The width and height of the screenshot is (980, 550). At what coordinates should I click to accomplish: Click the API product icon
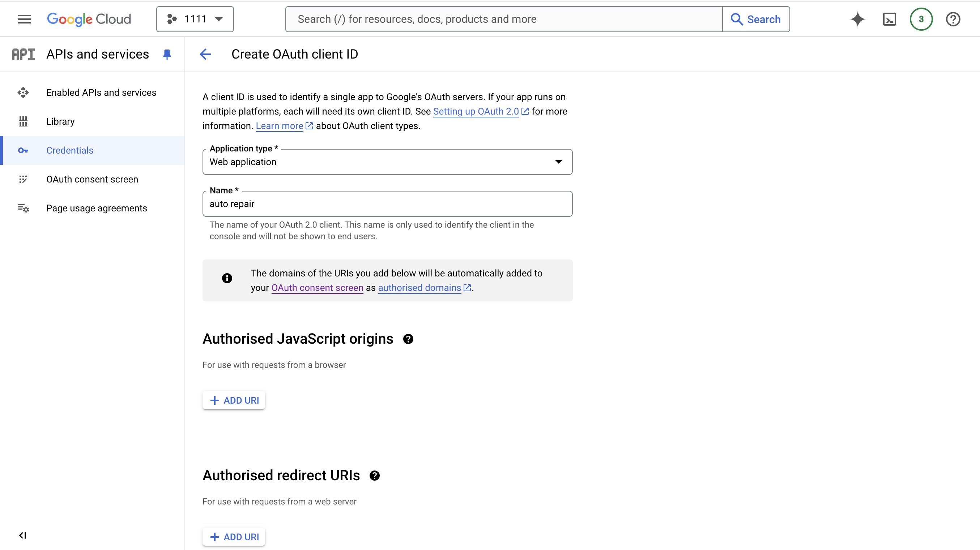(23, 54)
